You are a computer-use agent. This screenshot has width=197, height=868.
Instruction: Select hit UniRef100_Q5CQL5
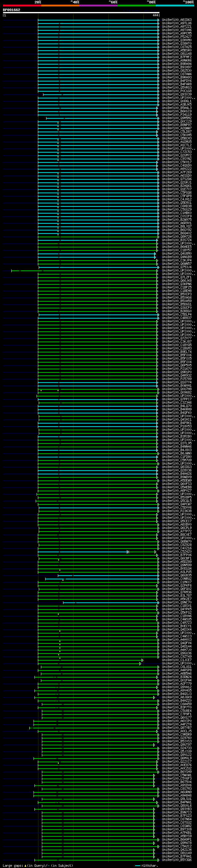coord(177,501)
